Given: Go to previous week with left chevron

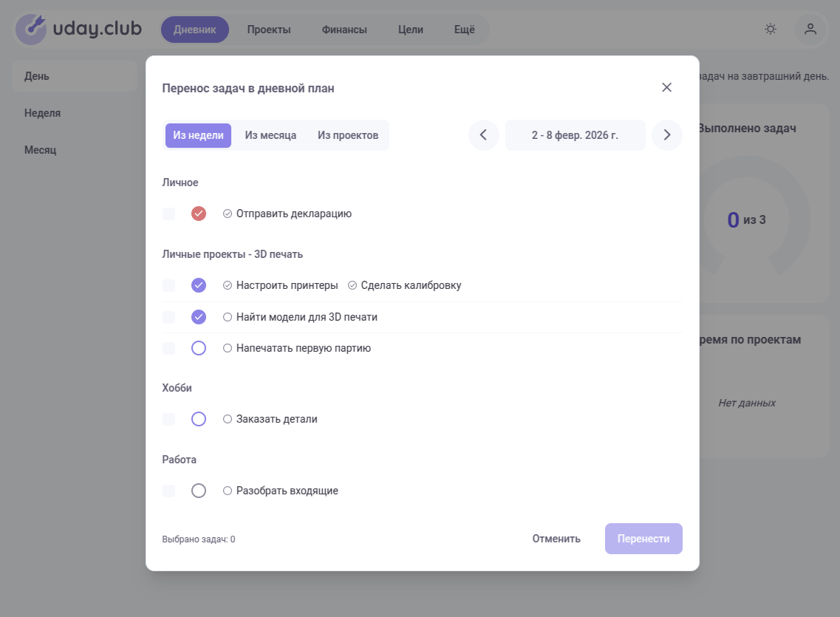Looking at the screenshot, I should [x=483, y=135].
